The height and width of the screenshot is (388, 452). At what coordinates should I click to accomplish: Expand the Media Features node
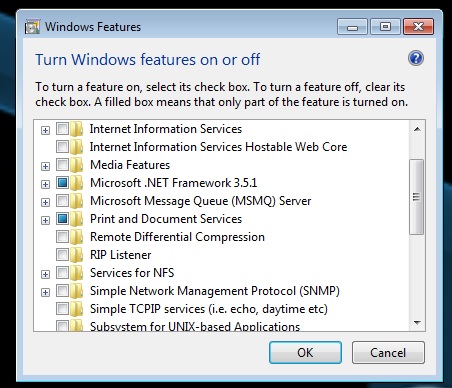(45, 166)
